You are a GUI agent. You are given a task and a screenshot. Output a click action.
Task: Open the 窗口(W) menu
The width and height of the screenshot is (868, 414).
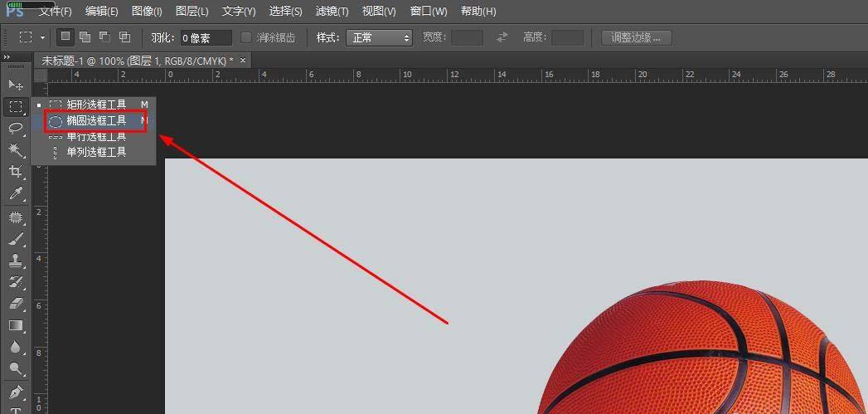(x=429, y=11)
